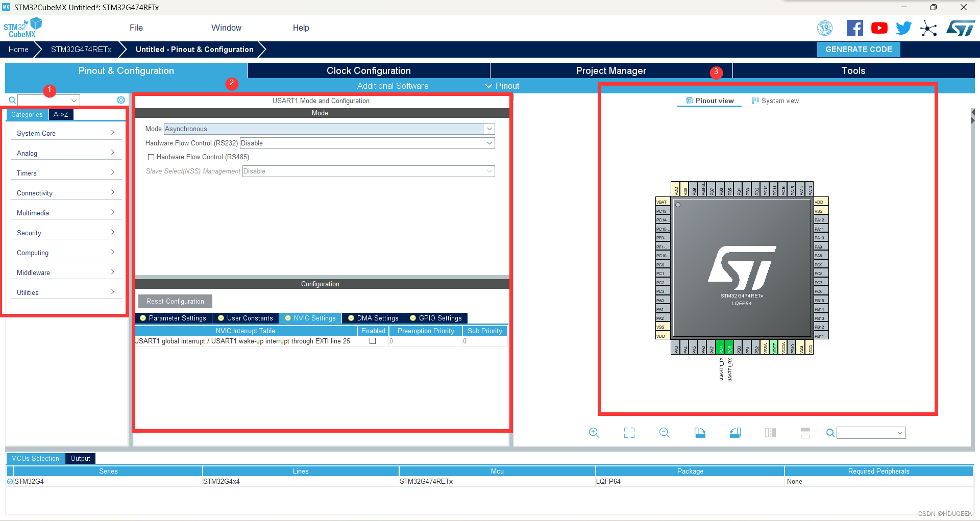980x521 pixels.
Task: Select green PC4 pin (USART1_TX)
Action: 721,347
